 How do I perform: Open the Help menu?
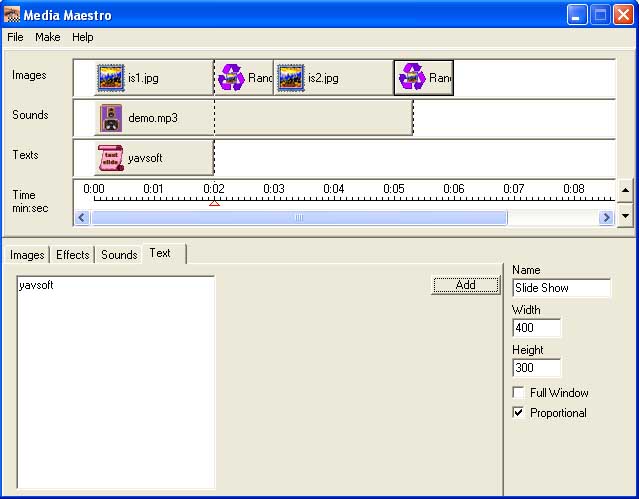[83, 37]
